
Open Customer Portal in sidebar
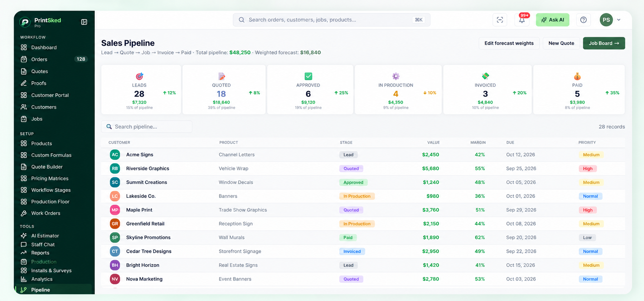(x=50, y=95)
